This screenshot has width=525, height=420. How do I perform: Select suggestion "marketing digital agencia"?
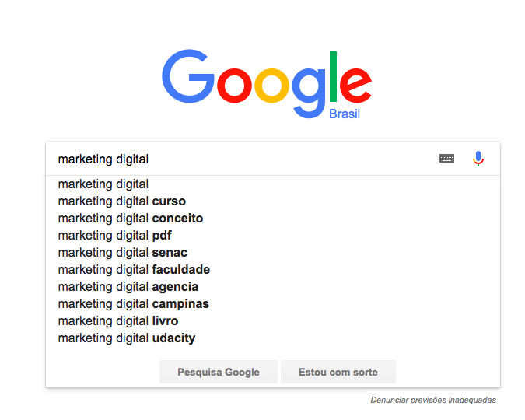tap(128, 287)
